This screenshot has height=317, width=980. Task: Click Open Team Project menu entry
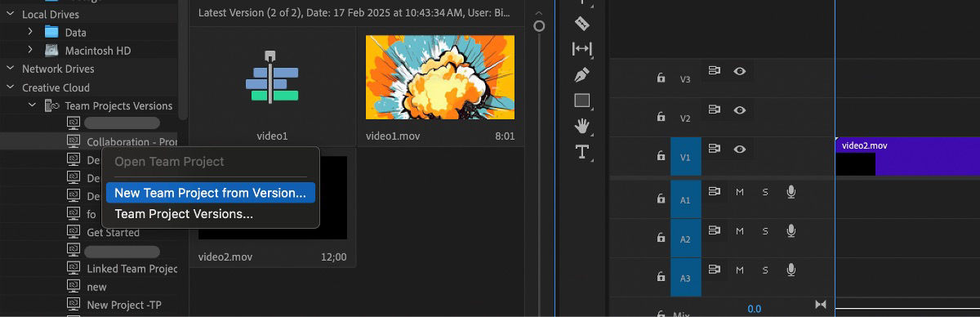[x=169, y=162]
